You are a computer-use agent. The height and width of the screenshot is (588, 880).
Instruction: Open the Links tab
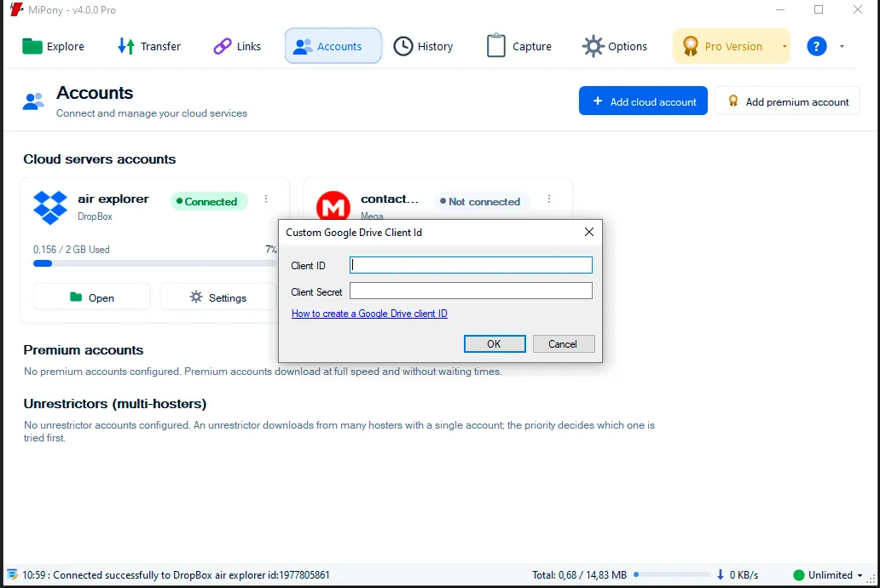[237, 46]
